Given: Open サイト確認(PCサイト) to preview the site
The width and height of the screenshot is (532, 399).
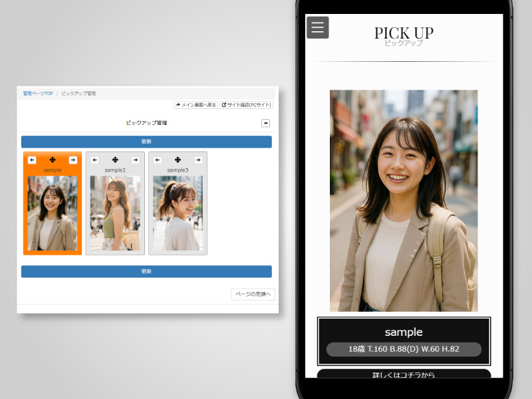Looking at the screenshot, I should click(x=247, y=104).
